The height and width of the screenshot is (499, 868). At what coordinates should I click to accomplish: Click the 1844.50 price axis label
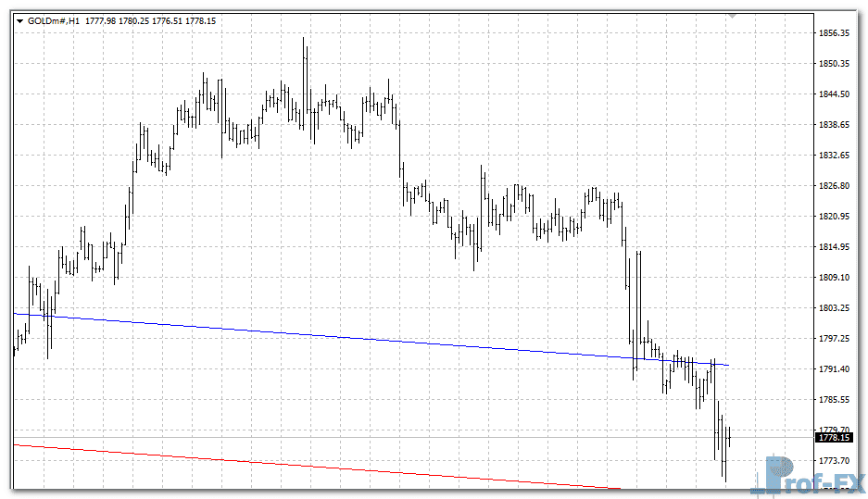tap(835, 94)
